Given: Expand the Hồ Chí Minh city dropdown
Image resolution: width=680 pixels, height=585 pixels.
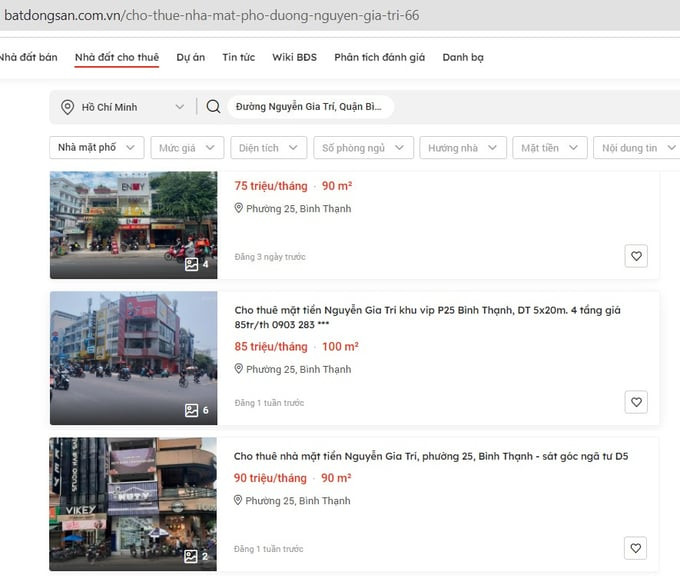Looking at the screenshot, I should click(x=179, y=107).
